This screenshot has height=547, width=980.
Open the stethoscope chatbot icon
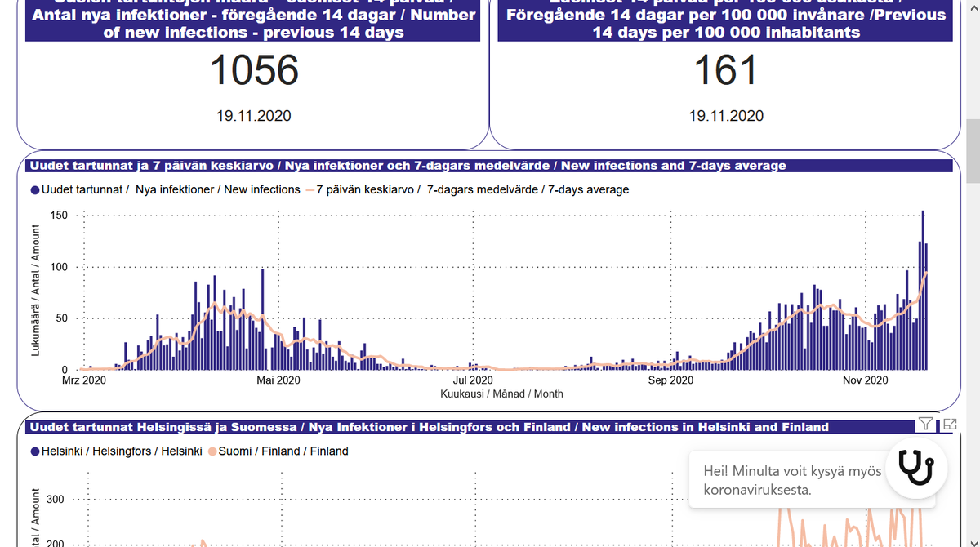click(x=917, y=469)
